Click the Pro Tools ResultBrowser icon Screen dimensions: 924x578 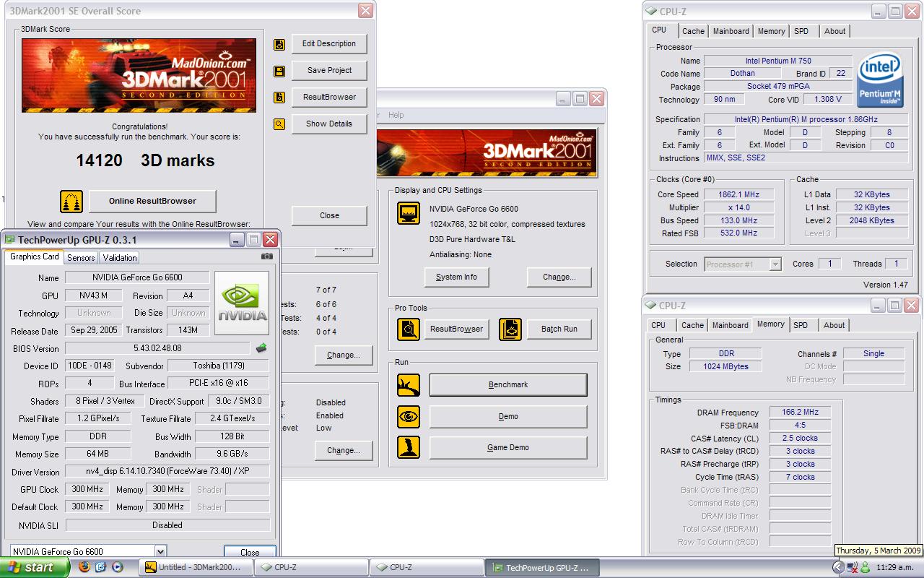409,329
